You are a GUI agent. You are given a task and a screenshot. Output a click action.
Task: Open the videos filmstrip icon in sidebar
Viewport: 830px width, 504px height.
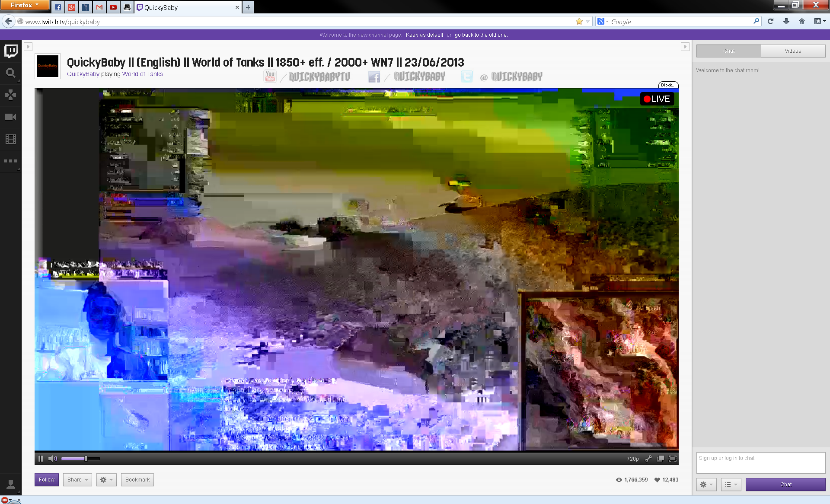[11, 139]
